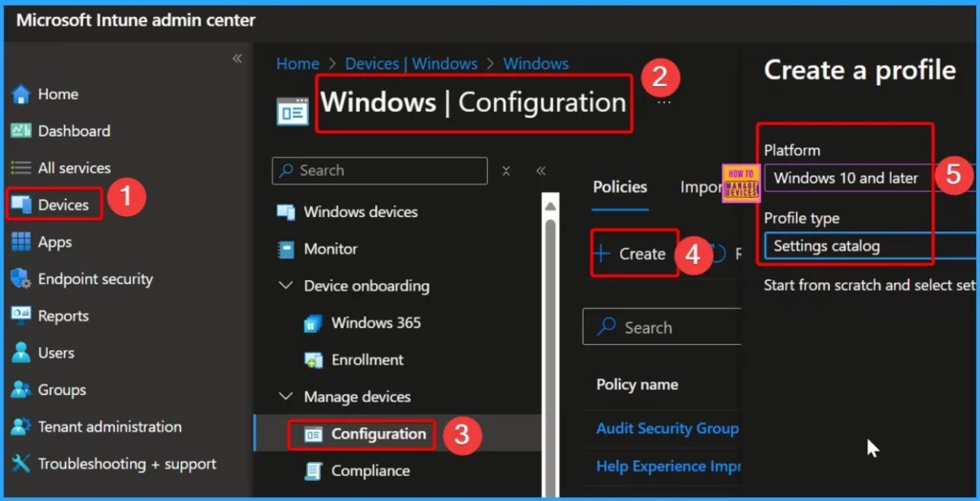Switch to the Policies tab
The width and height of the screenshot is (980, 501).
pos(620,186)
